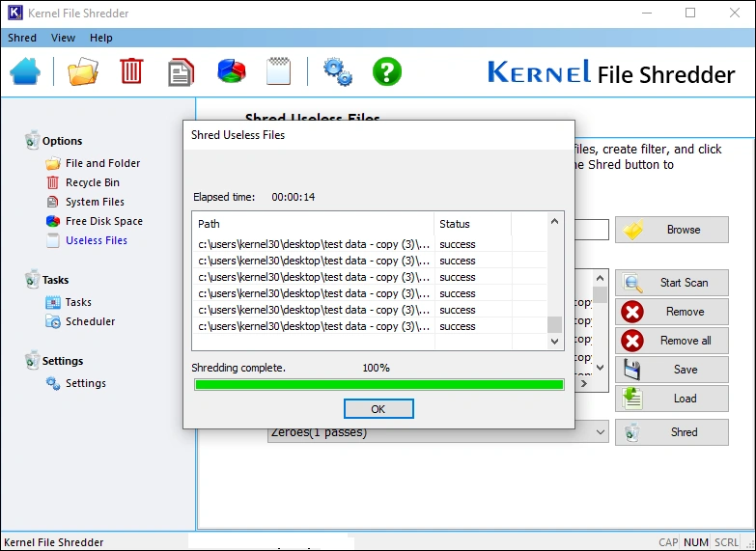Screen dimensions: 756x551
Task: Click the red recycle bin toolbar icon
Action: tap(131, 72)
